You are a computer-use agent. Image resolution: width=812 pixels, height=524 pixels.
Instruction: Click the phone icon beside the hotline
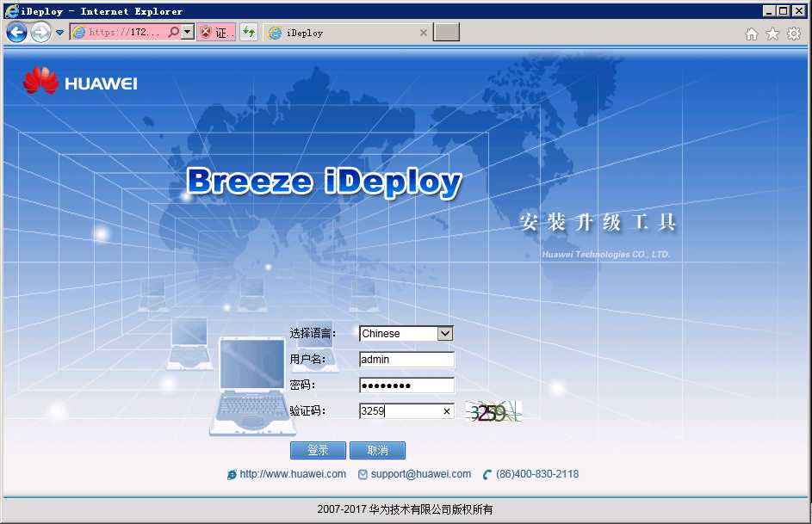[487, 474]
